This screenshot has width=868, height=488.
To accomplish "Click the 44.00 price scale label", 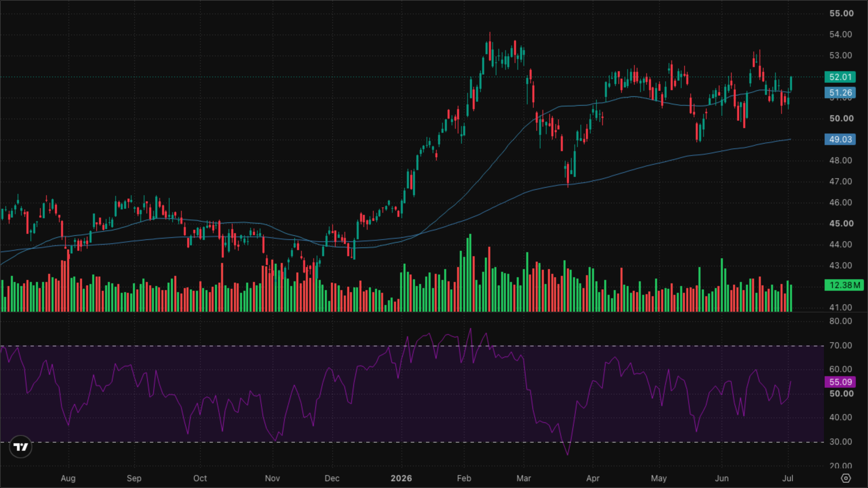I will pos(841,244).
